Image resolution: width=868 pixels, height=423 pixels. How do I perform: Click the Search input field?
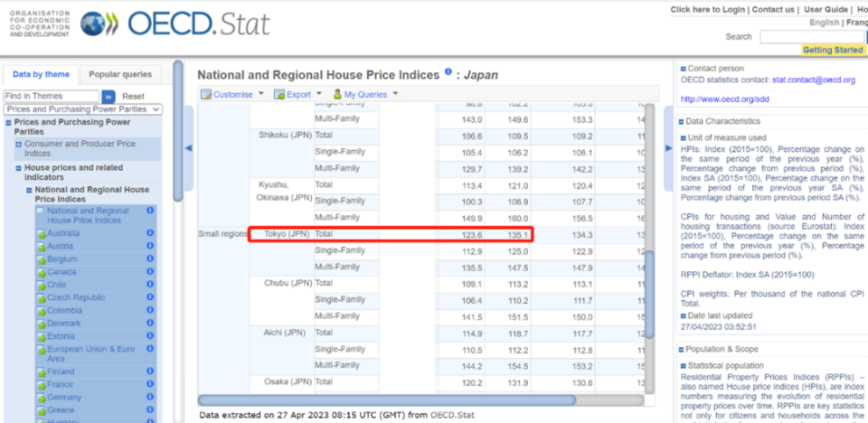[812, 37]
